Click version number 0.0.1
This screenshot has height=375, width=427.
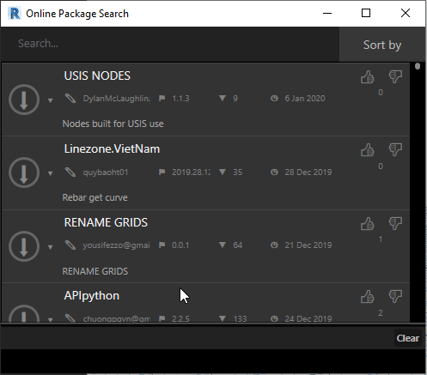tap(180, 245)
